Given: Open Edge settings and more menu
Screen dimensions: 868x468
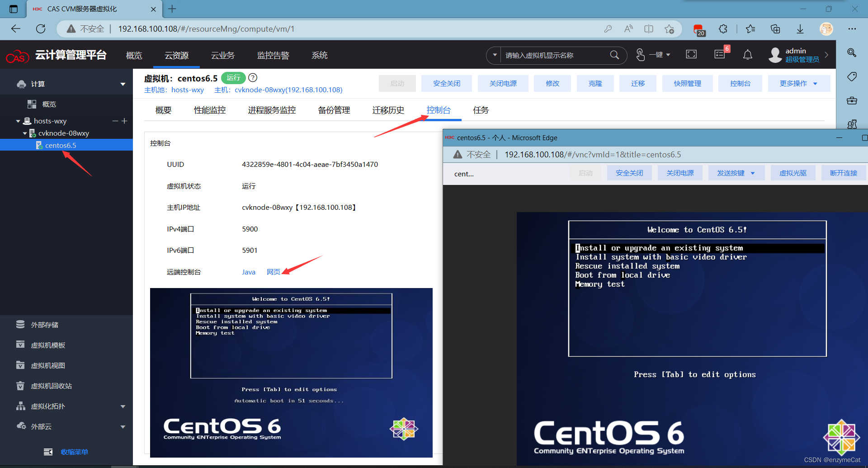Looking at the screenshot, I should pyautogui.click(x=852, y=29).
